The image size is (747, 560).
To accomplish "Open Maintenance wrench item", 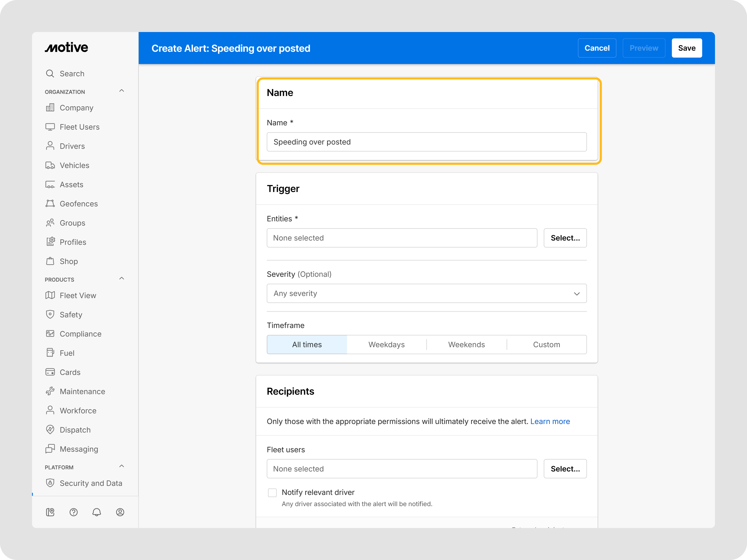I will (x=82, y=391).
